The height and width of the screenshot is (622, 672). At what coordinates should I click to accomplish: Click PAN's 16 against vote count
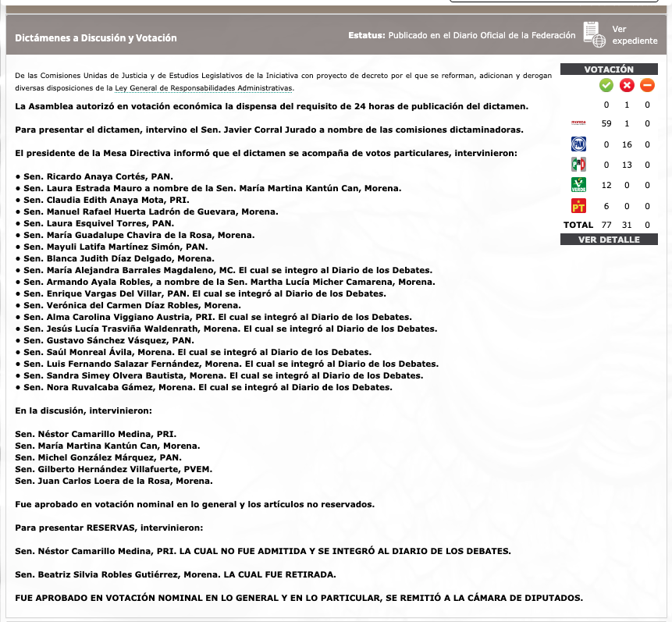[x=627, y=144]
